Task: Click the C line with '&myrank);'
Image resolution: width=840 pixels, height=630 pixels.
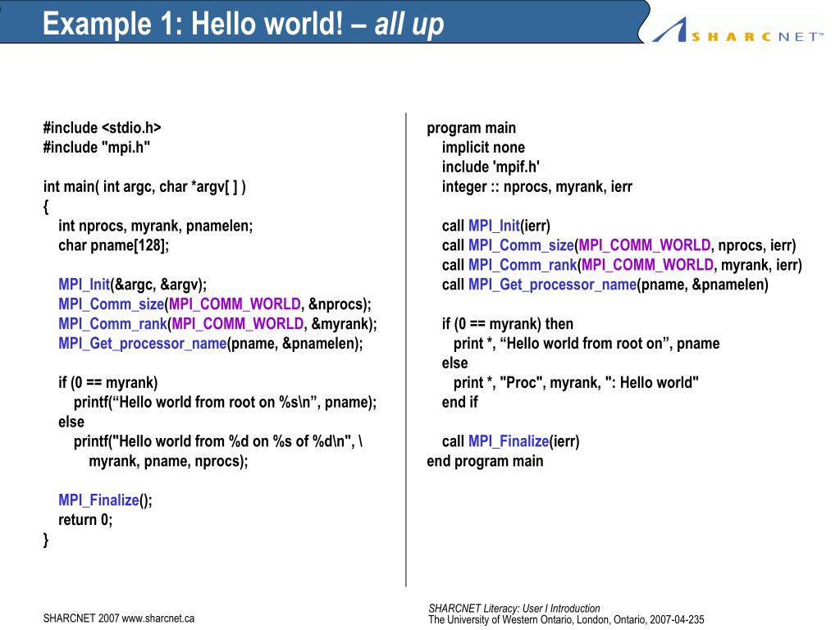Action: pos(217,323)
